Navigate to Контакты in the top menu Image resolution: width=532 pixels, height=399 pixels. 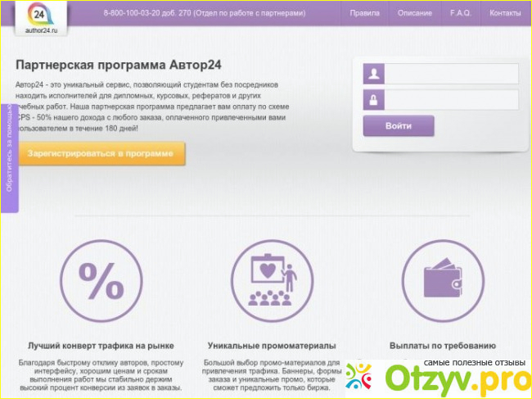click(x=505, y=14)
